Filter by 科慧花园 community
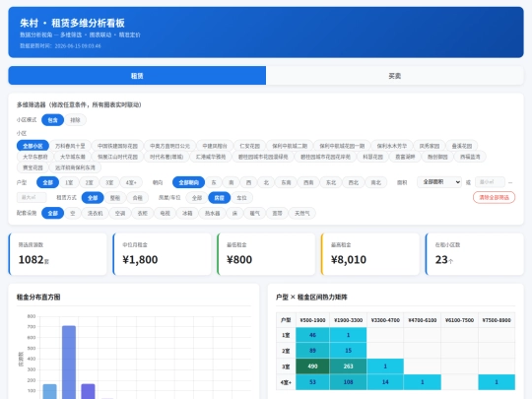532x399 pixels. point(372,157)
